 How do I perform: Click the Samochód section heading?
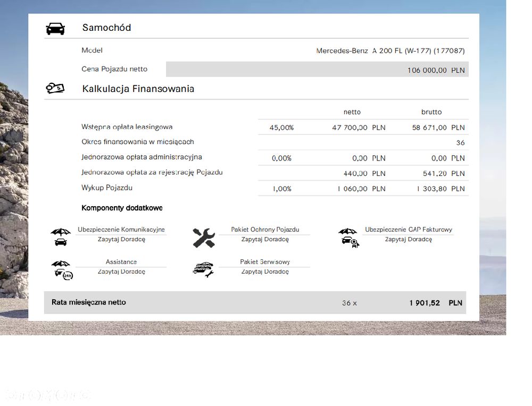pos(106,28)
